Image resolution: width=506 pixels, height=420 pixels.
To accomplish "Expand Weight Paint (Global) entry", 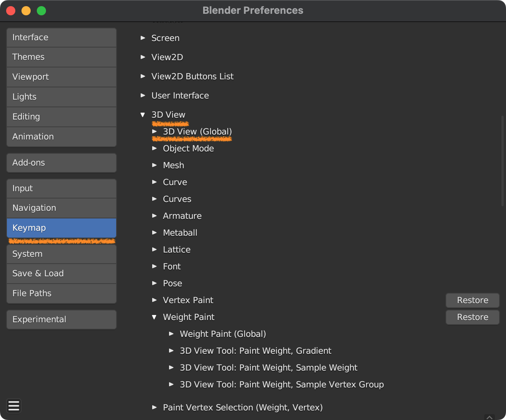I will pyautogui.click(x=171, y=334).
